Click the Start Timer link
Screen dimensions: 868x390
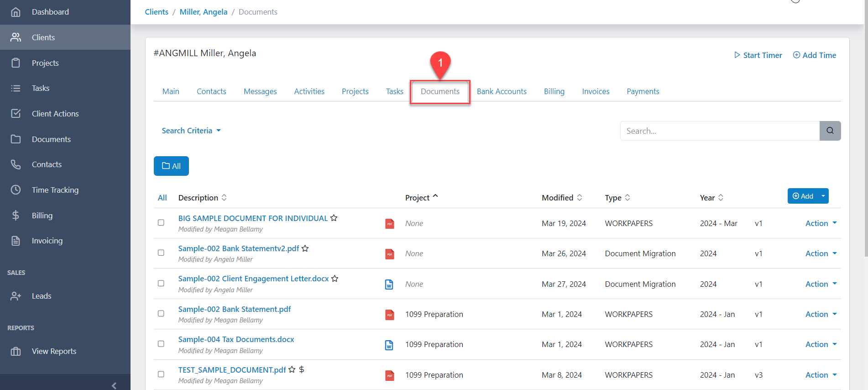758,55
